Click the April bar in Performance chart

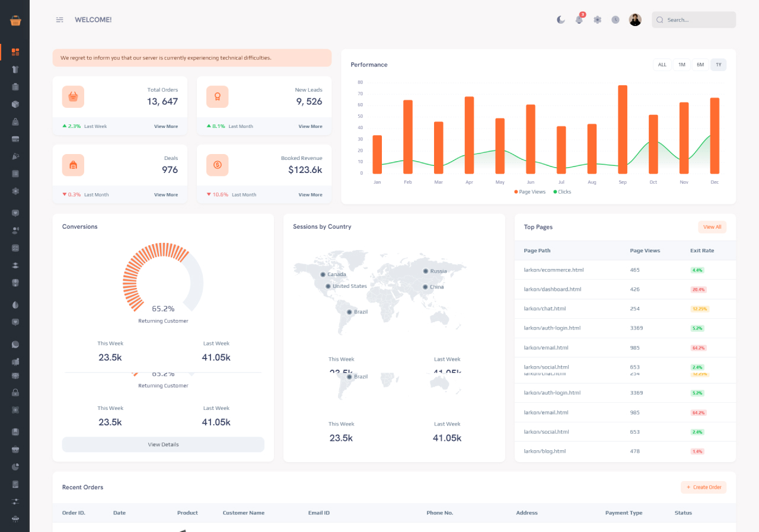[x=469, y=134]
